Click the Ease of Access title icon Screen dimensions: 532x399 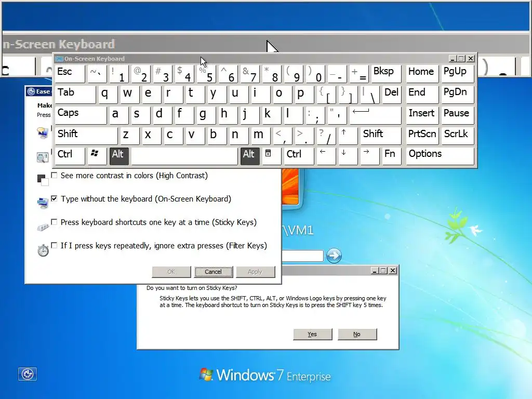point(31,91)
